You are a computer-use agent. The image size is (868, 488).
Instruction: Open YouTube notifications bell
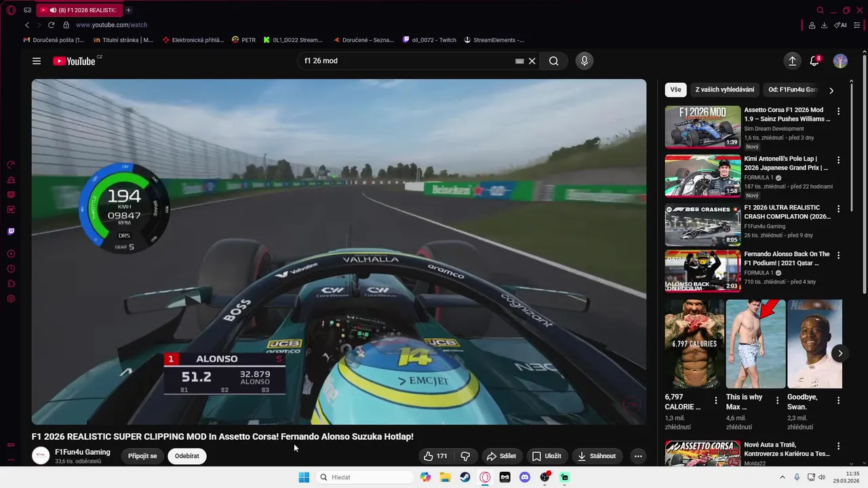[815, 61]
